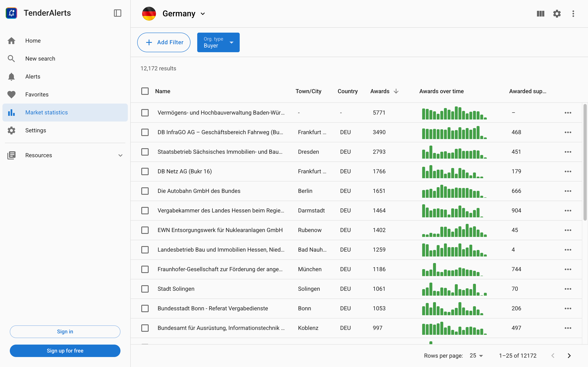Open more options for DB Netz AG
Viewport: 588px width, 367px height.
coord(568,171)
